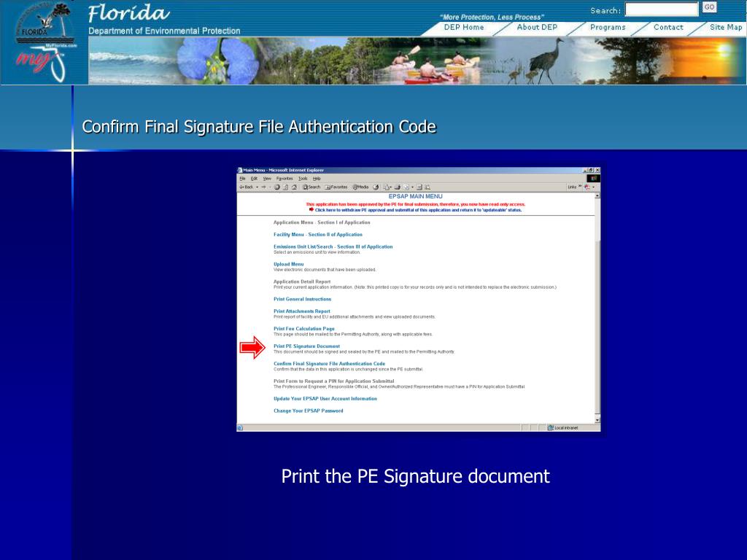This screenshot has height=560, width=747.
Task: Open the Upload Menu link
Action: tap(288, 264)
